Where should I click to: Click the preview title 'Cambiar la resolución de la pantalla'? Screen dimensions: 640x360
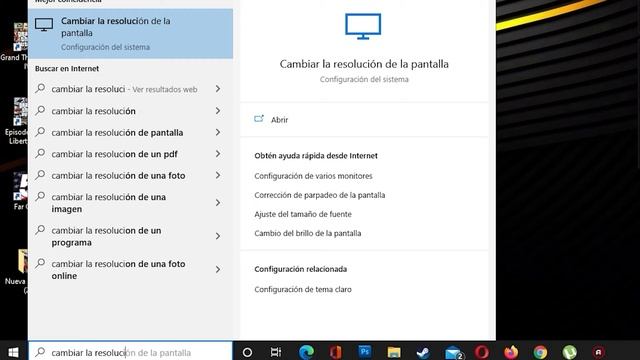(x=364, y=64)
